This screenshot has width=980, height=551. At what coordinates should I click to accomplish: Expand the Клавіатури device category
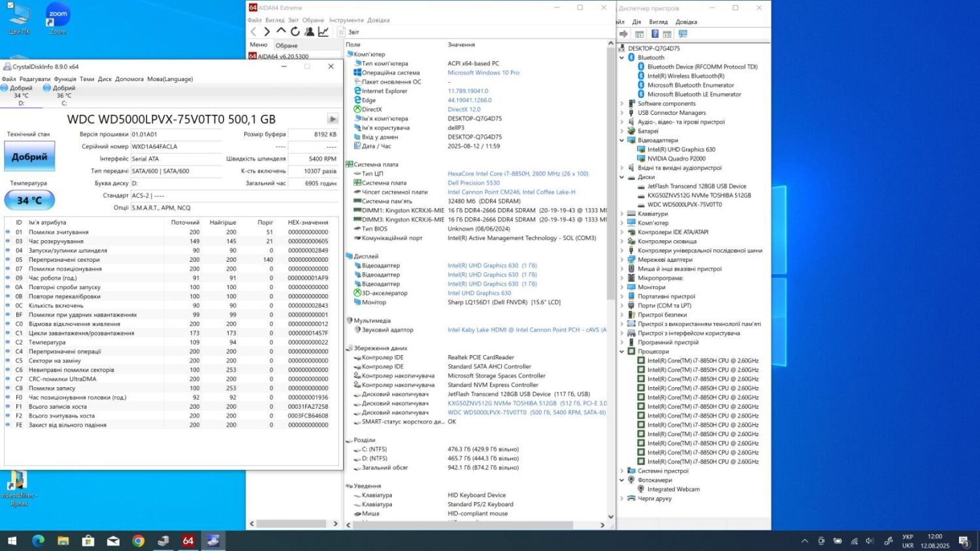622,213
